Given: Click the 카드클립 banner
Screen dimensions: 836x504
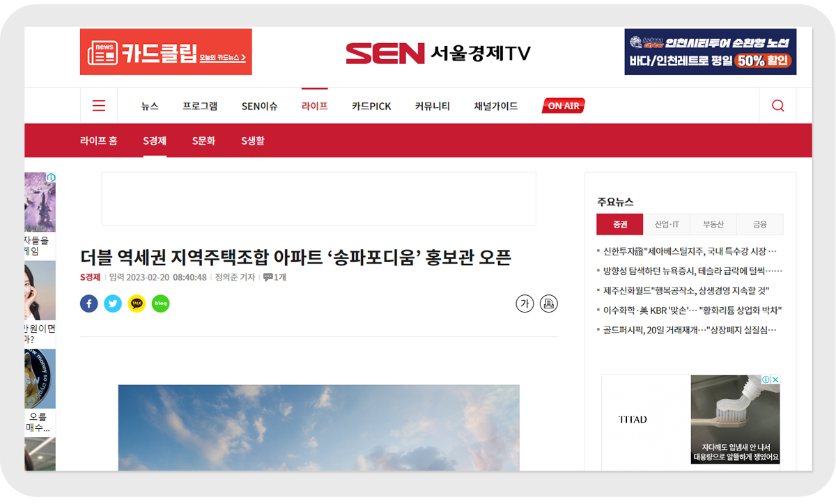Looking at the screenshot, I should pyautogui.click(x=166, y=52).
